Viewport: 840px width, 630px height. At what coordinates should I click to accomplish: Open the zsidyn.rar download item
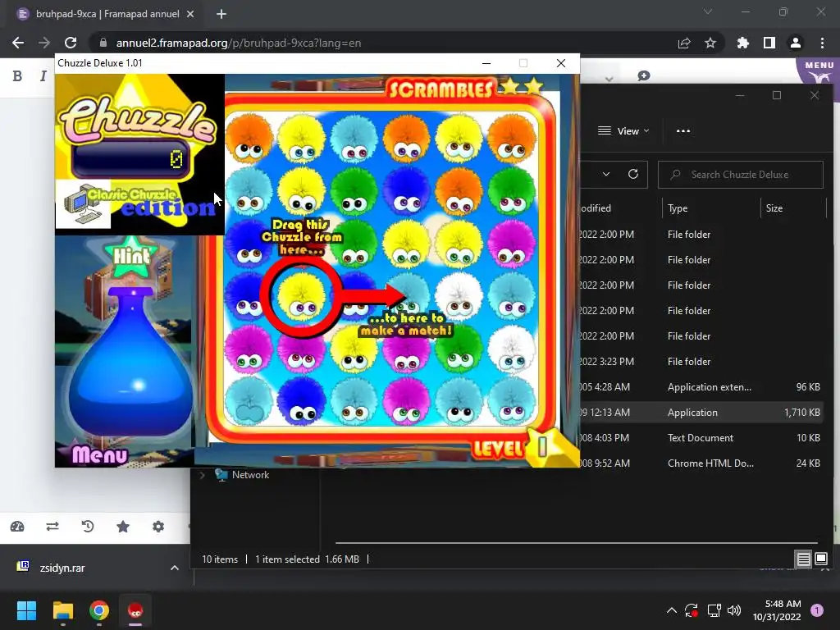[x=62, y=568]
